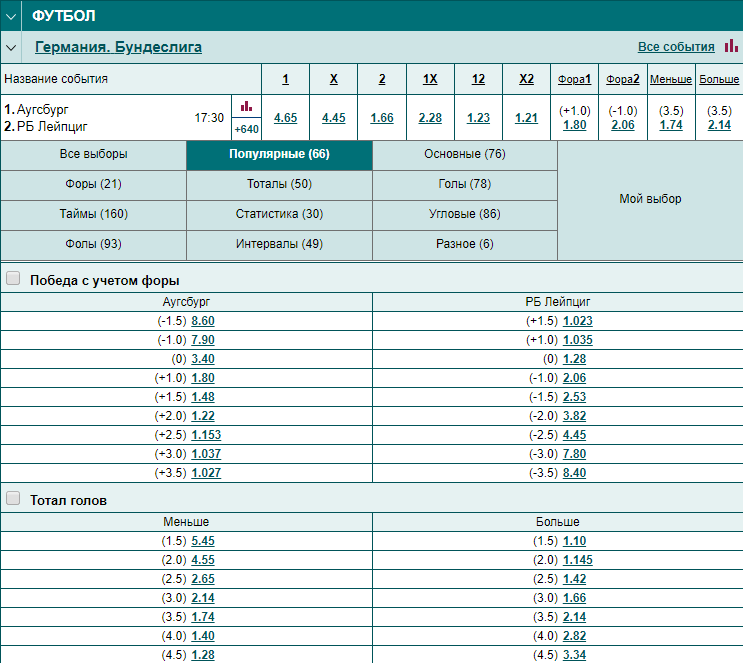Open match statistics icon for Аугсбург row
Screen dimensions: 743x663
pos(246,106)
